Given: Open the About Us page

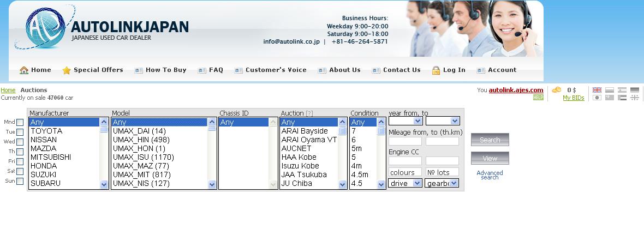Looking at the screenshot, I should coord(345,70).
